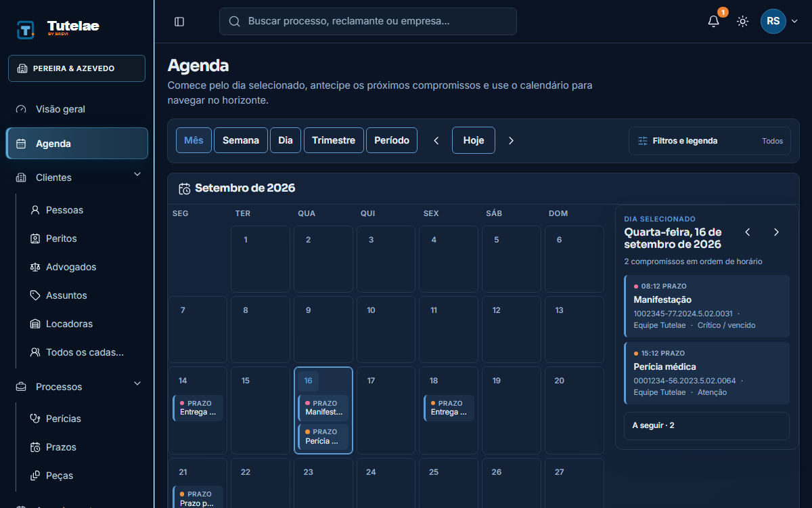Image resolution: width=812 pixels, height=508 pixels.
Task: Click the search field for processes
Action: [368, 21]
